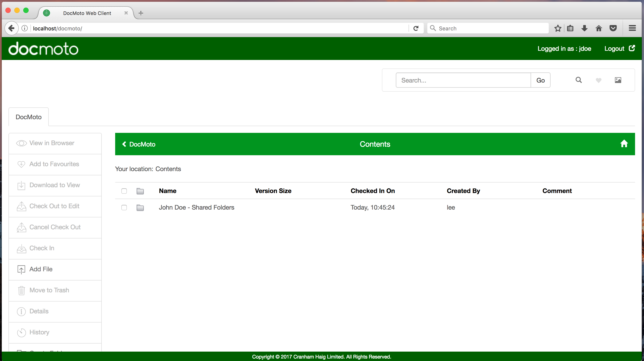The width and height of the screenshot is (644, 361).
Task: Click the logout arrow icon in the header
Action: tap(632, 48)
